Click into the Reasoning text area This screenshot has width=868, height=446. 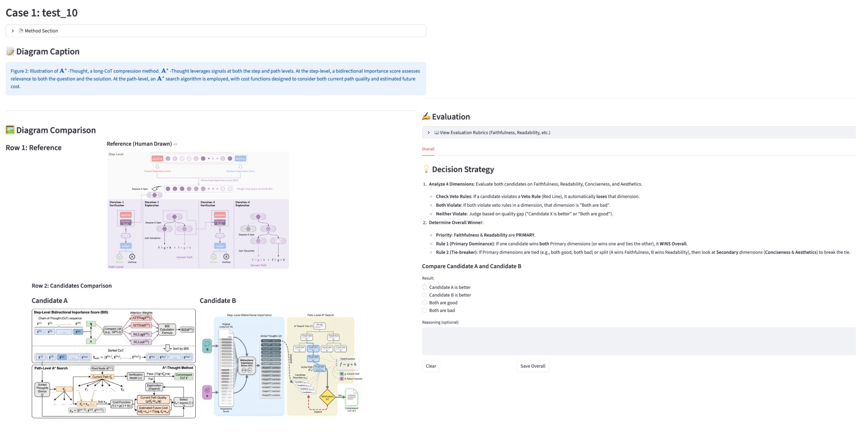(x=639, y=341)
